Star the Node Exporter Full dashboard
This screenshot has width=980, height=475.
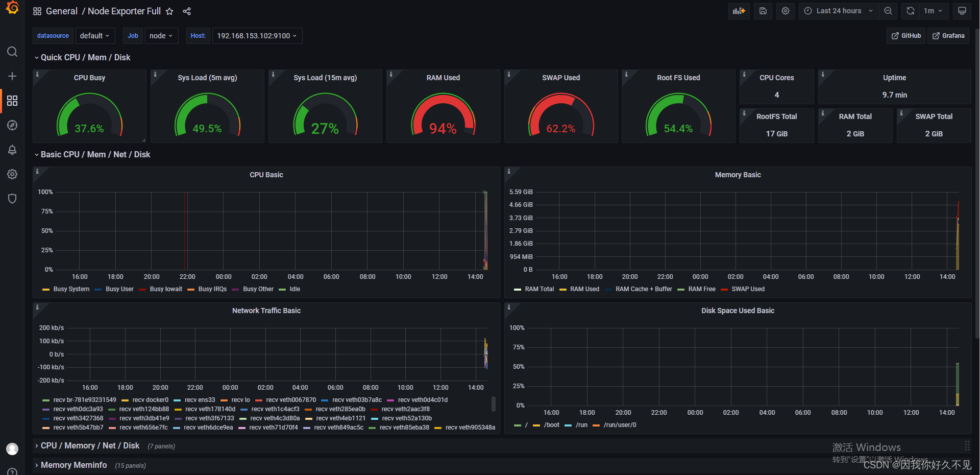pyautogui.click(x=169, y=11)
